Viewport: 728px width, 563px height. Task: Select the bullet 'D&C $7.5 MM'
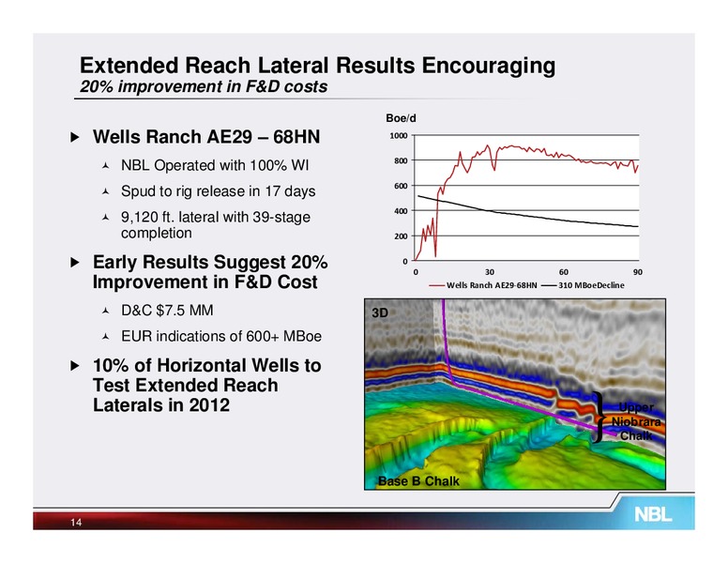[167, 311]
